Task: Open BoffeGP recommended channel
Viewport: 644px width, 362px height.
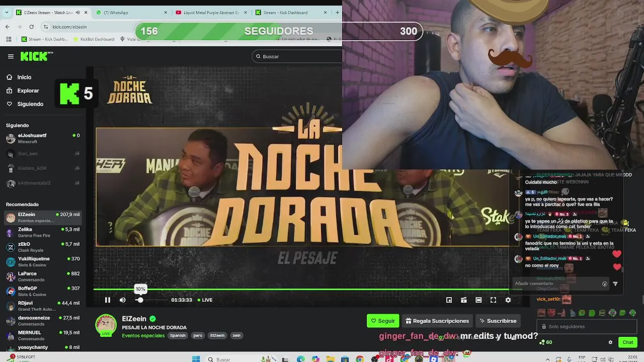Action: pyautogui.click(x=43, y=291)
